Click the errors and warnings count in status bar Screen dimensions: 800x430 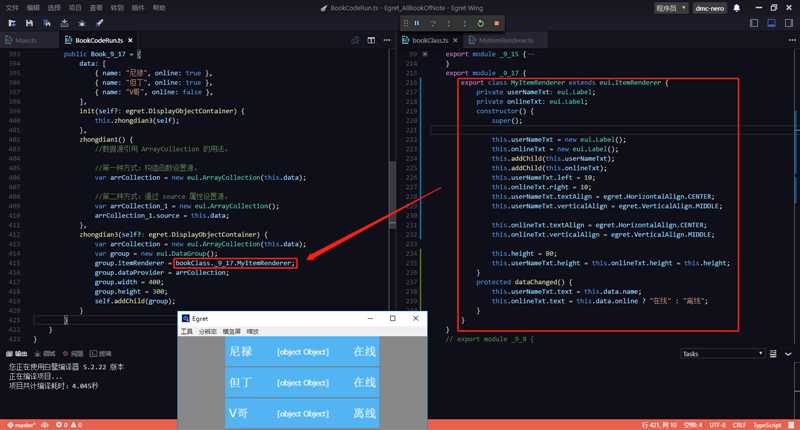coord(69,425)
